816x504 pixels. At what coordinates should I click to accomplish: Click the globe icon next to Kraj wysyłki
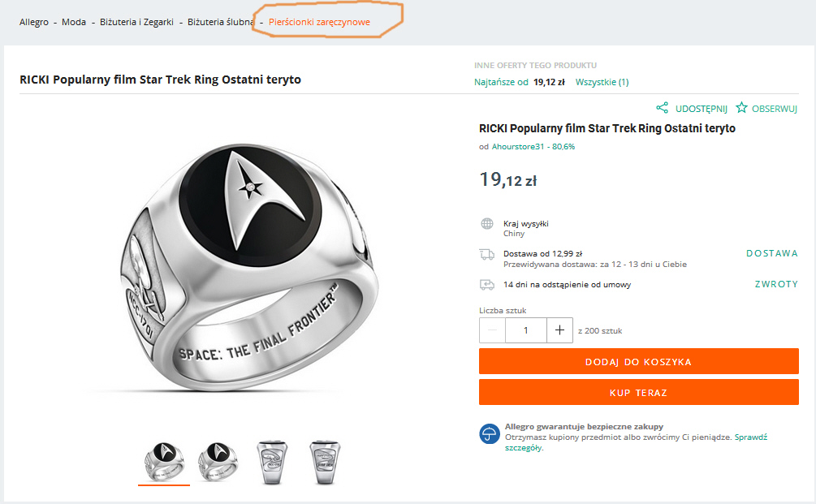487,224
